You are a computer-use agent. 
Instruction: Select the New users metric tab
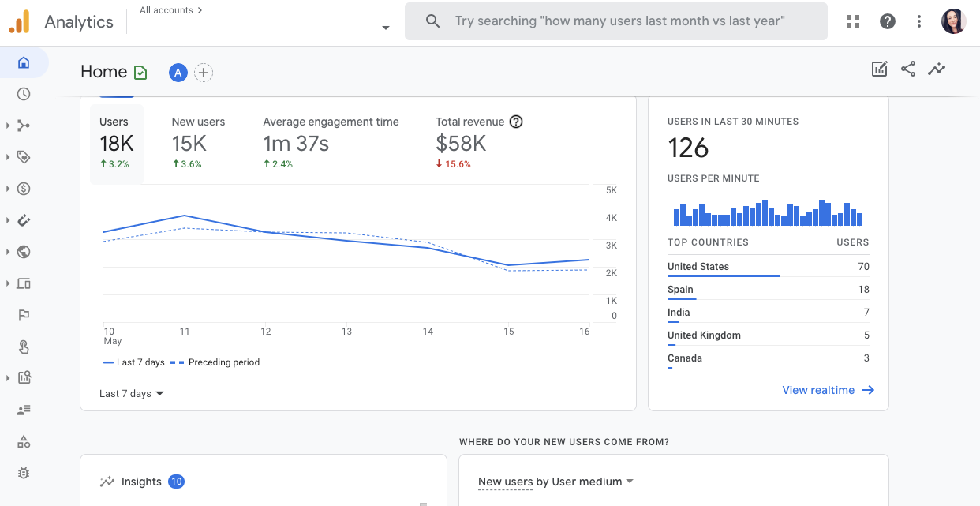(198, 143)
